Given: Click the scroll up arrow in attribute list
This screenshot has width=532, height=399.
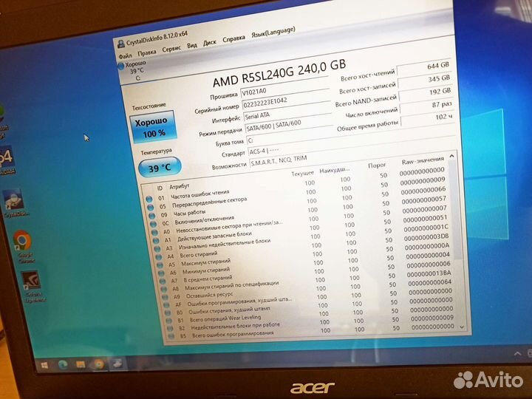Looking at the screenshot, I should (x=451, y=156).
